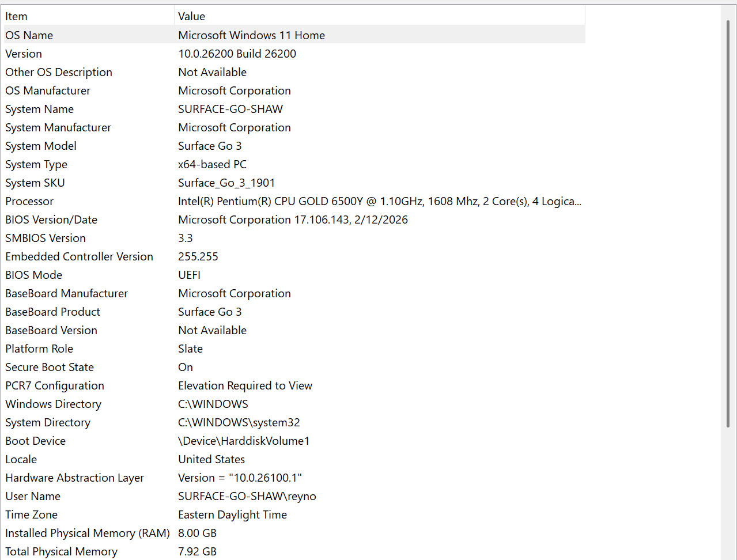737x560 pixels.
Task: Select the BIOS Version/Date row label
Action: pyautogui.click(x=51, y=220)
